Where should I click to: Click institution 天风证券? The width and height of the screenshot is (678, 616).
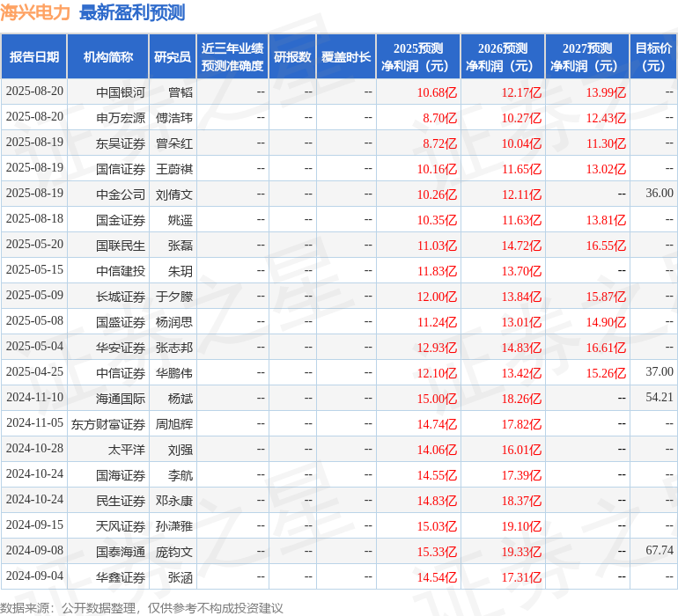tap(121, 525)
